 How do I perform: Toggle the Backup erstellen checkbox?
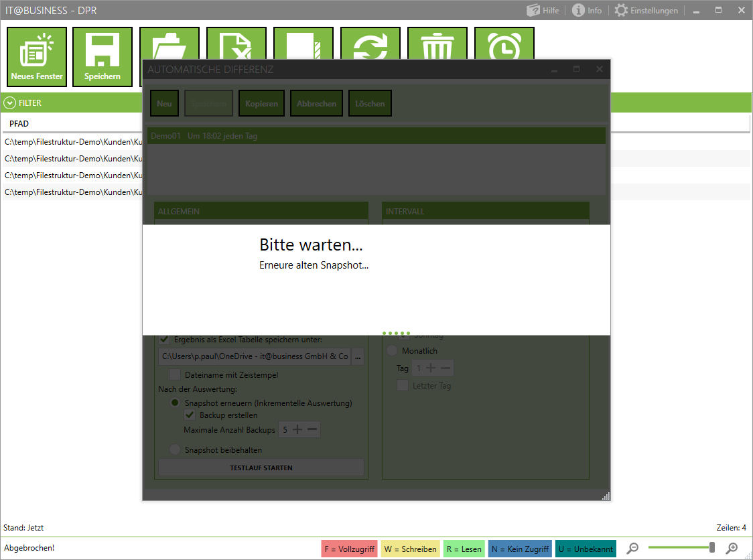coord(190,415)
